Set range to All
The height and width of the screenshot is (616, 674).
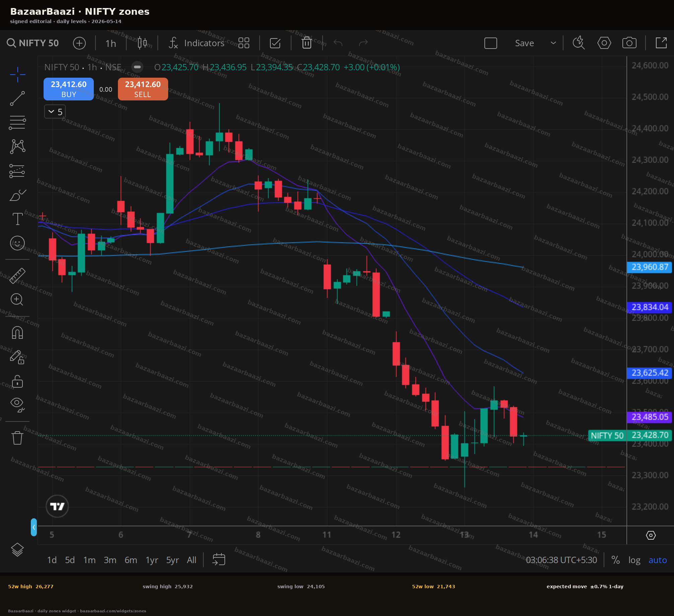coord(192,560)
